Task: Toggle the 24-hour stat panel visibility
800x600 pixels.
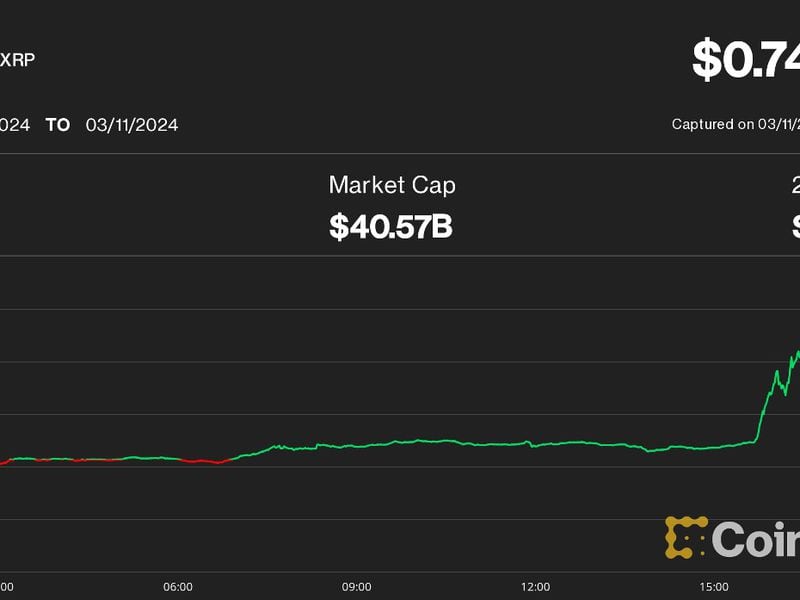Action: 793,205
